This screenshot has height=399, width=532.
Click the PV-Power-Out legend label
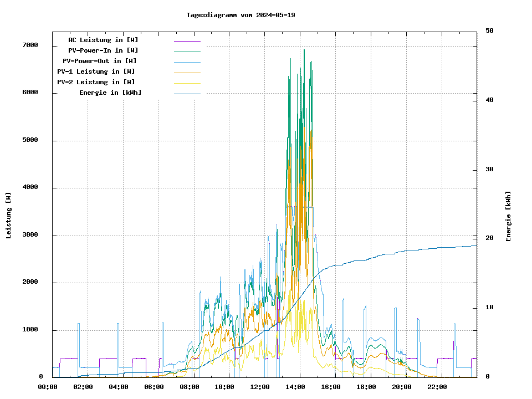pyautogui.click(x=99, y=61)
